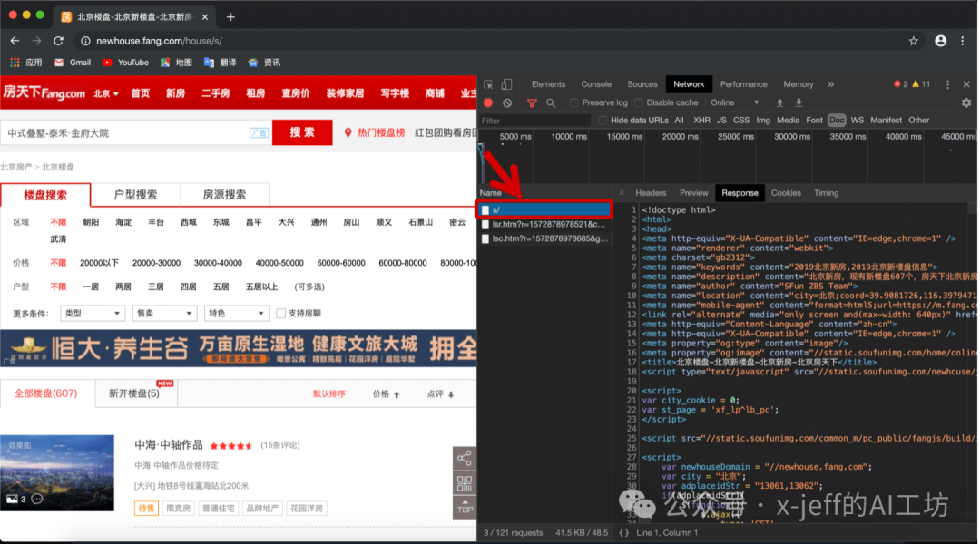The height and width of the screenshot is (544, 980).
Task: Go back in the browser
Action: tap(15, 41)
